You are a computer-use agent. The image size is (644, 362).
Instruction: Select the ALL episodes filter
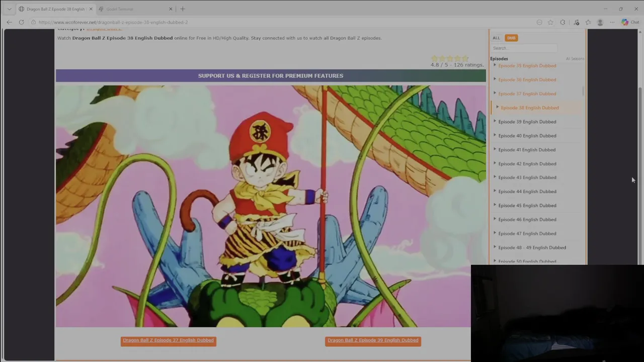496,38
